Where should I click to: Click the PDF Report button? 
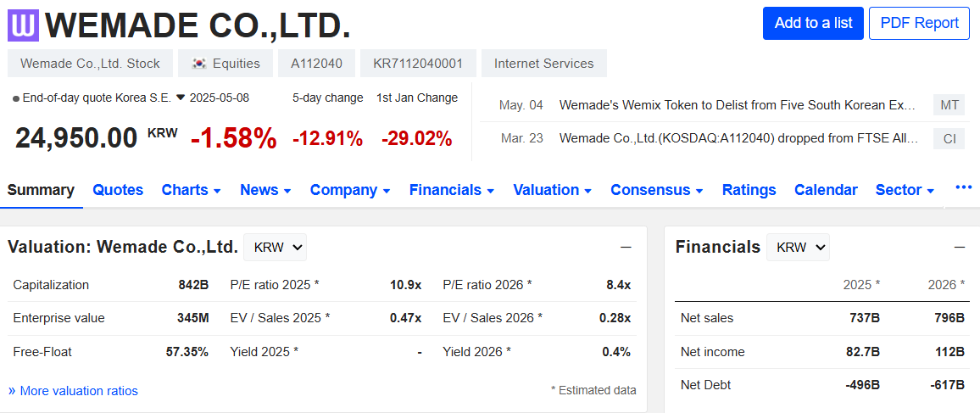pos(919,23)
